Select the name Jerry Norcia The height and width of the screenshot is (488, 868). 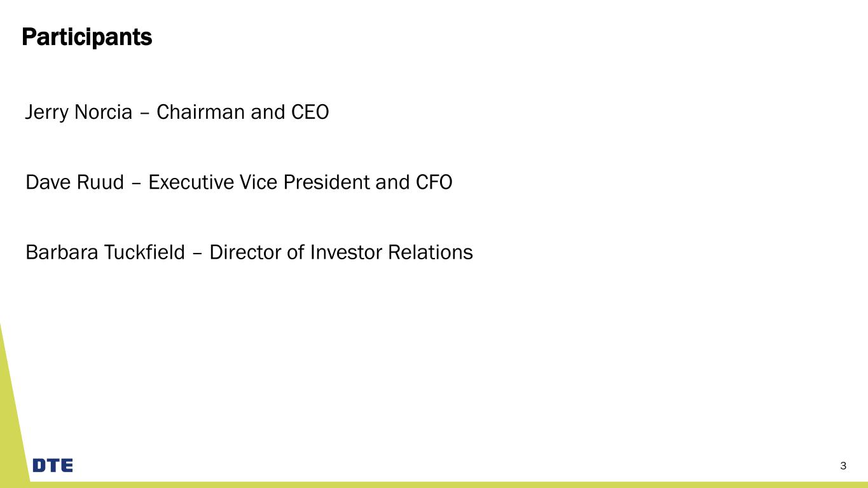(79, 112)
